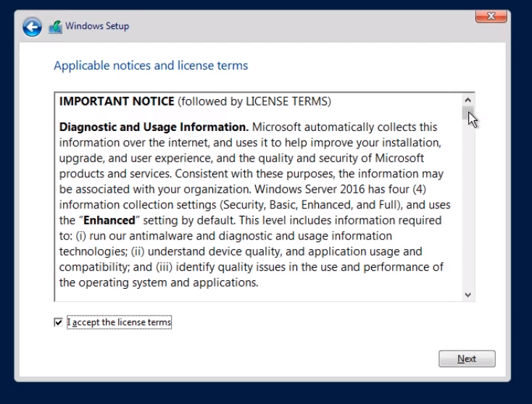Click the Windows Setup installer icon
532x404 pixels.
pyautogui.click(x=55, y=27)
